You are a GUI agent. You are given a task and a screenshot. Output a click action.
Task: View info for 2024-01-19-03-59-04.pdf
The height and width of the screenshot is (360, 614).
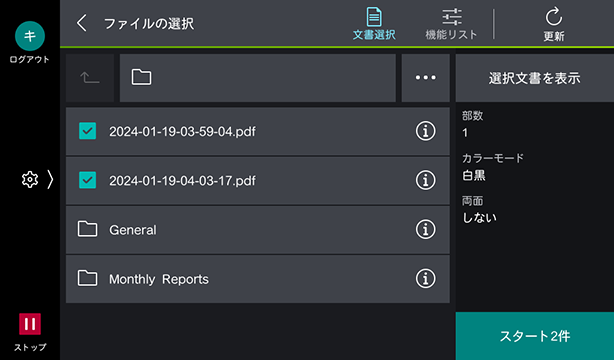pos(425,131)
